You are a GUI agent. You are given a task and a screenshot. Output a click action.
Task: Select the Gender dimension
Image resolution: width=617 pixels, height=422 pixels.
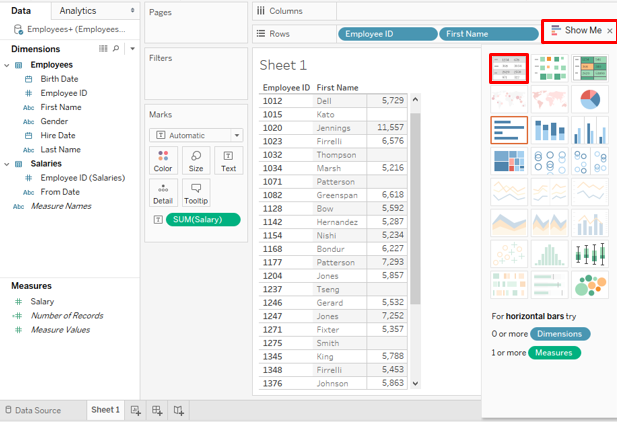(54, 122)
